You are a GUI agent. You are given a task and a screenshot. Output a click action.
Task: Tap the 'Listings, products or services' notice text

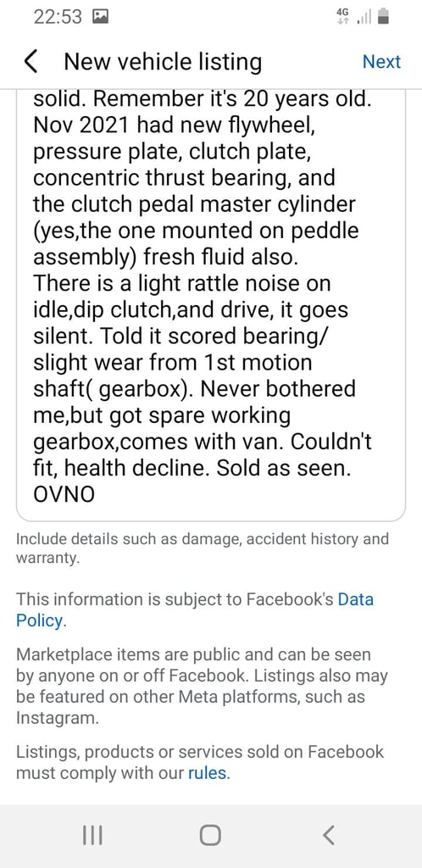[200, 762]
